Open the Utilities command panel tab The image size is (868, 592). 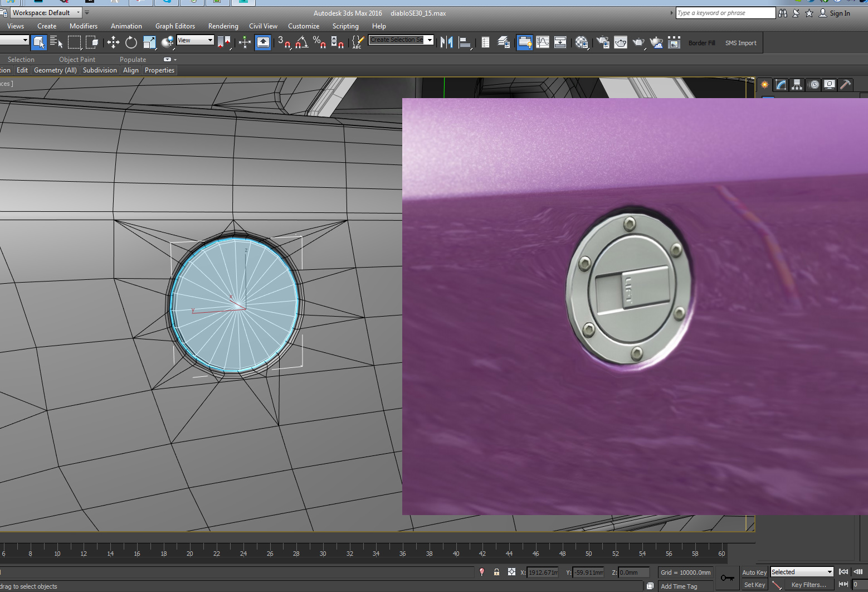pos(846,85)
